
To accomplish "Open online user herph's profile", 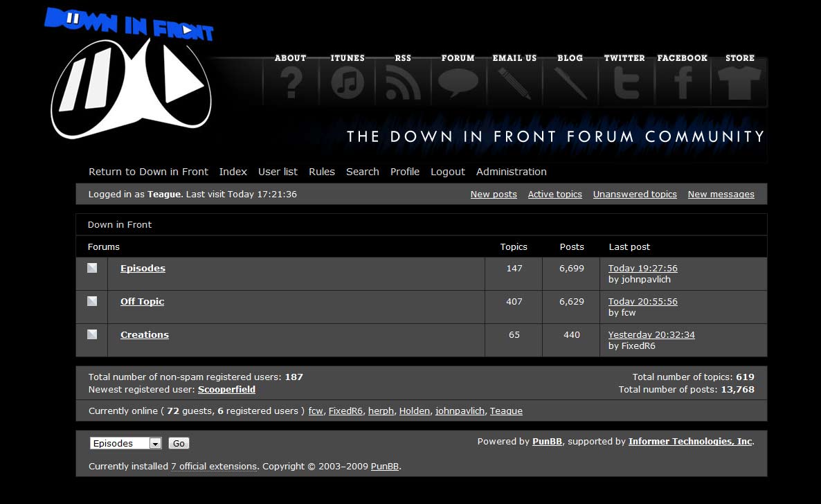I will point(381,411).
